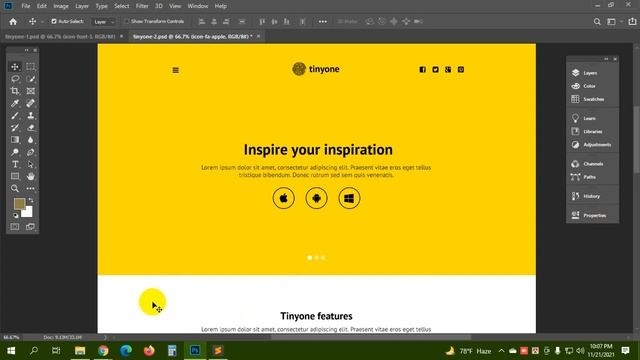This screenshot has height=360, width=640.
Task: Select the Hand tool
Action: point(31,176)
